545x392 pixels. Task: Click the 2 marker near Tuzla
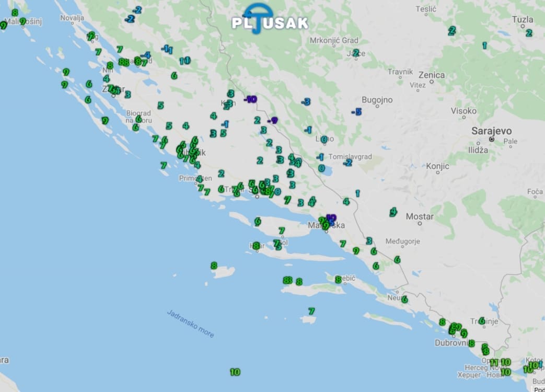529,33
